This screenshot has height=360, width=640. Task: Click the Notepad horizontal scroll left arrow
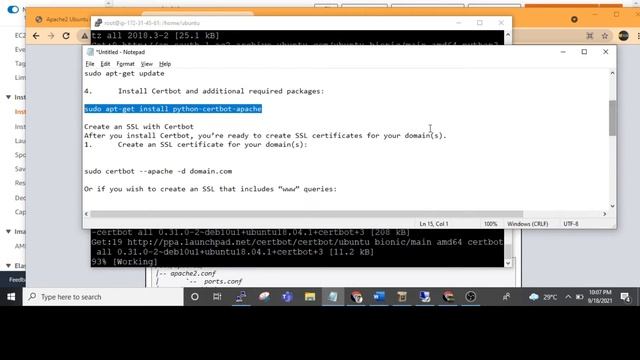click(86, 214)
